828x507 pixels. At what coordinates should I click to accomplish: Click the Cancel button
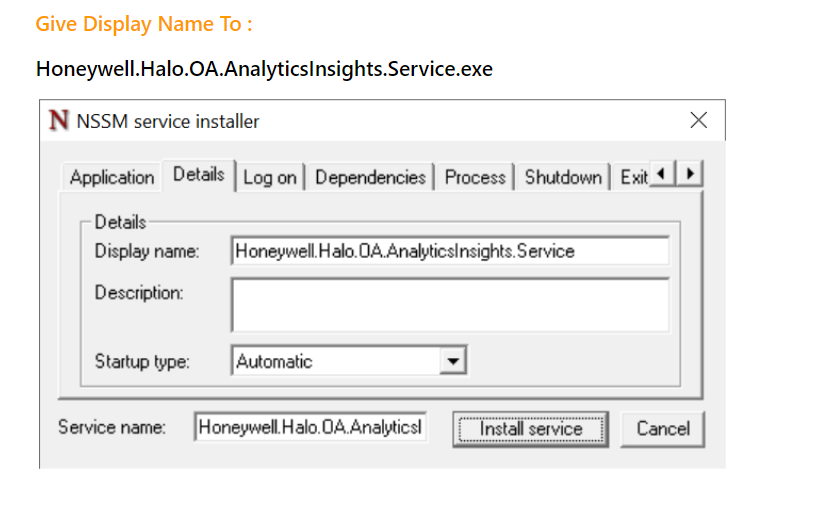(x=662, y=429)
